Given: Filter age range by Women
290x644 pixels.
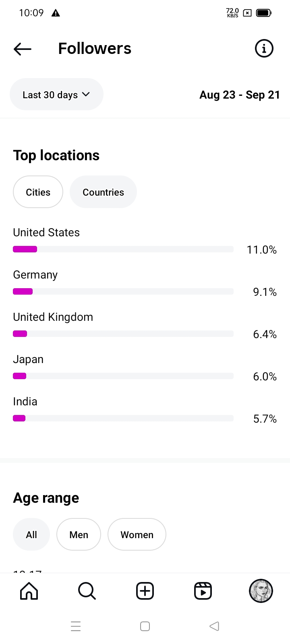Looking at the screenshot, I should coord(137,535).
